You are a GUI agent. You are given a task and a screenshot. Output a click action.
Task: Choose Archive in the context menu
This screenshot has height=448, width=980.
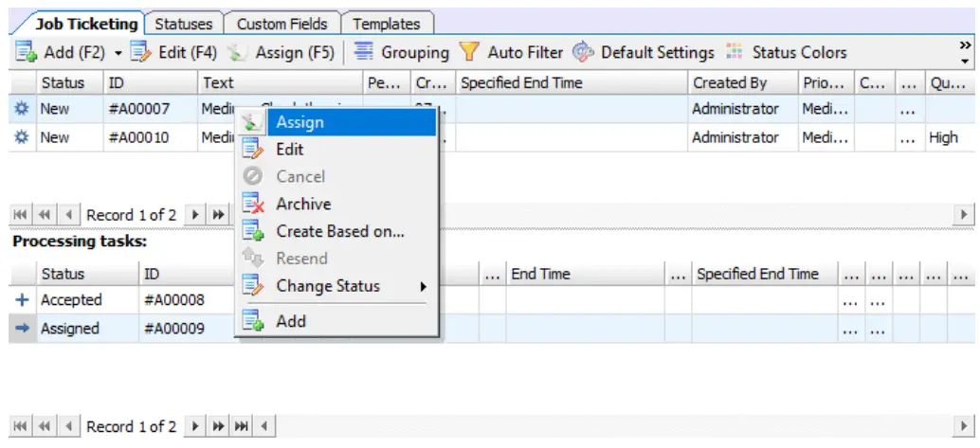click(x=336, y=204)
